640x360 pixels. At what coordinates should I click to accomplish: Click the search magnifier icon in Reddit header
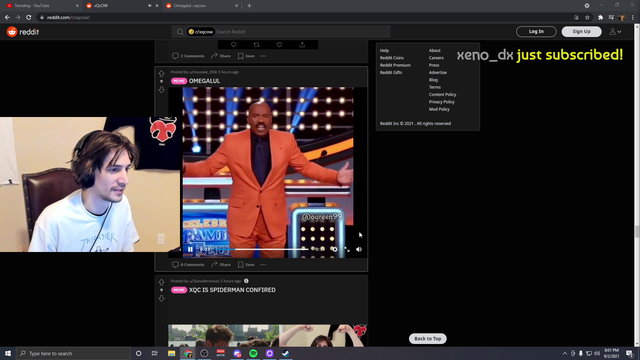tap(180, 32)
